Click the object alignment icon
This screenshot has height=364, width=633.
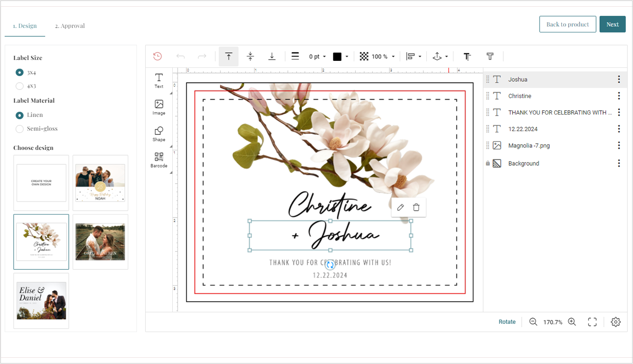pyautogui.click(x=410, y=57)
